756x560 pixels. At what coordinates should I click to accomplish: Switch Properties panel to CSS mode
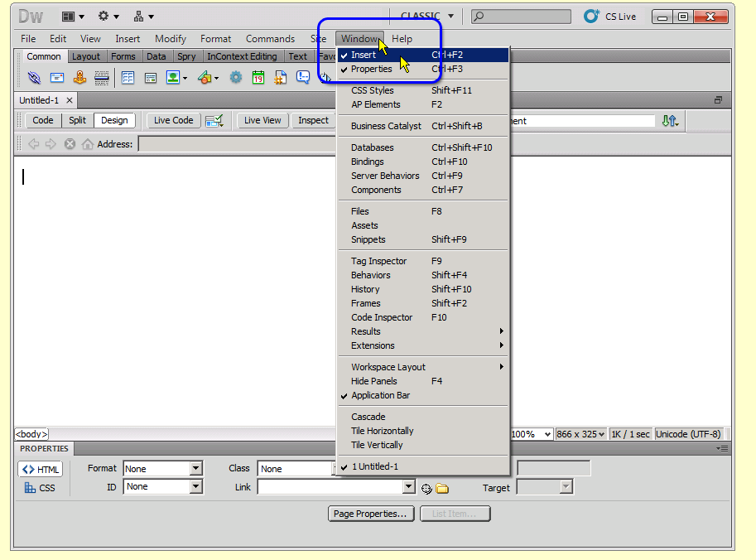point(41,488)
